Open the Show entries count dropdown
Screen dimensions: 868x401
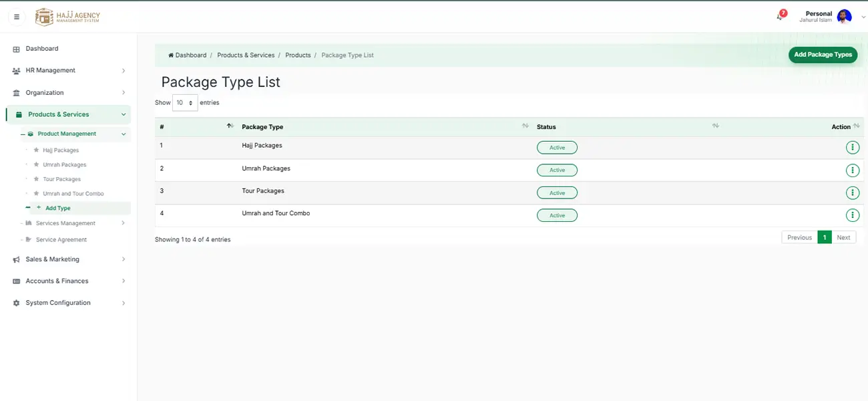[x=185, y=103]
